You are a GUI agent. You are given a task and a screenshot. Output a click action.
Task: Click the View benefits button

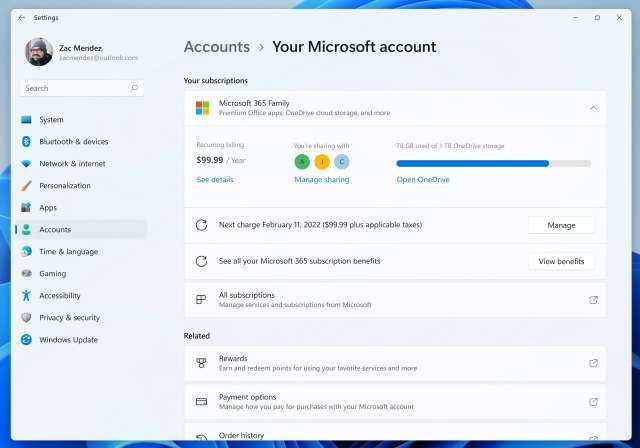(561, 261)
